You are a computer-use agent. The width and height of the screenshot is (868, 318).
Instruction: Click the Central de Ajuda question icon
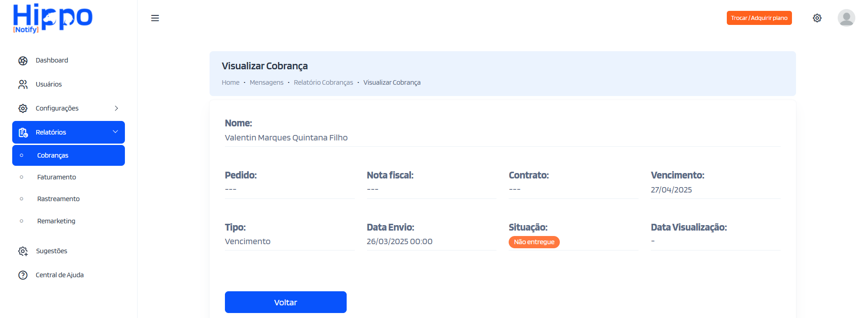pyautogui.click(x=23, y=275)
